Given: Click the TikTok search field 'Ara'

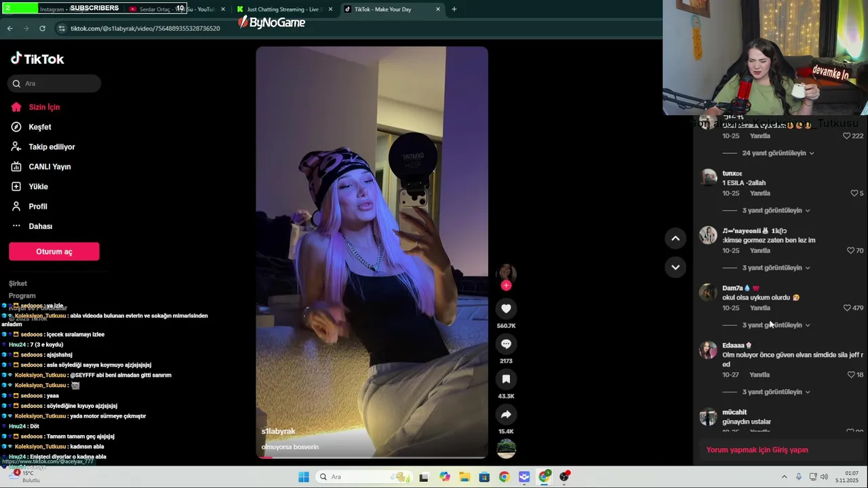Looking at the screenshot, I should coord(54,83).
